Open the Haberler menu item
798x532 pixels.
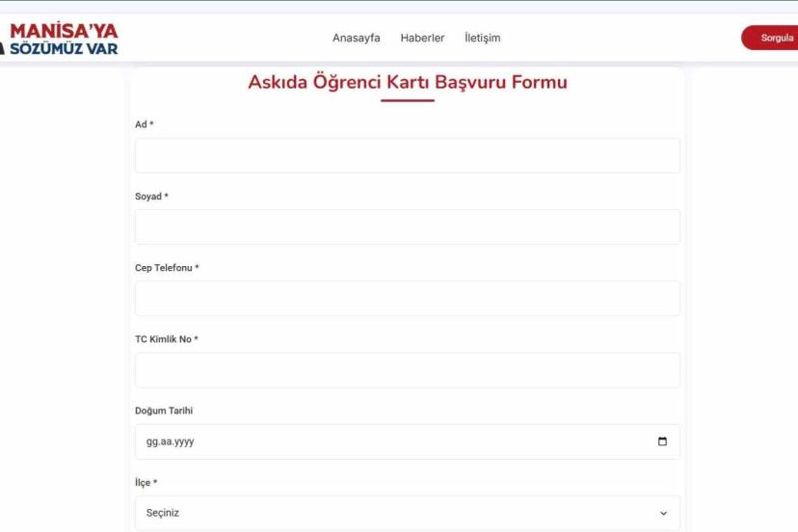(x=422, y=39)
